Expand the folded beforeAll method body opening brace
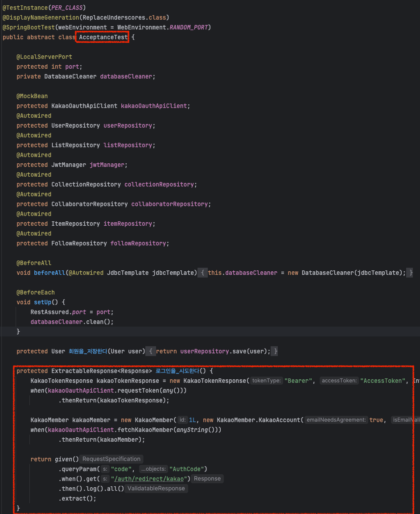This screenshot has width=420, height=514. pyautogui.click(x=202, y=273)
